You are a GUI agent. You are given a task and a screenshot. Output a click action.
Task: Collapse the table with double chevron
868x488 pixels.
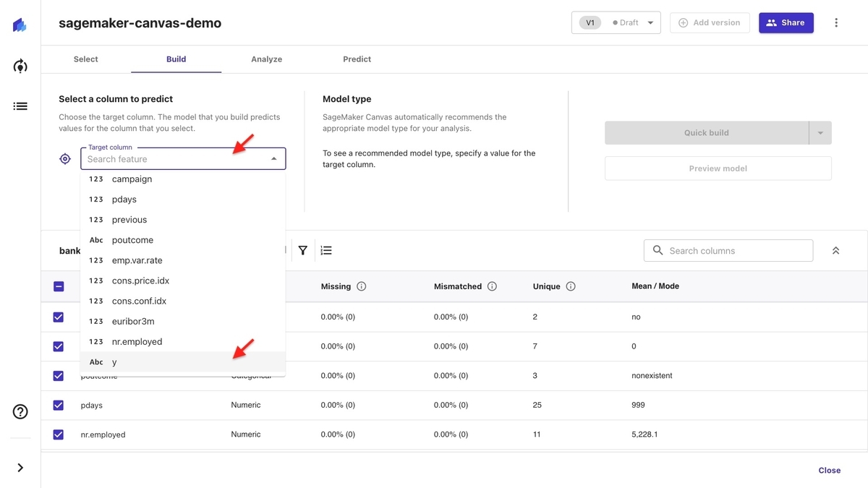(x=835, y=251)
